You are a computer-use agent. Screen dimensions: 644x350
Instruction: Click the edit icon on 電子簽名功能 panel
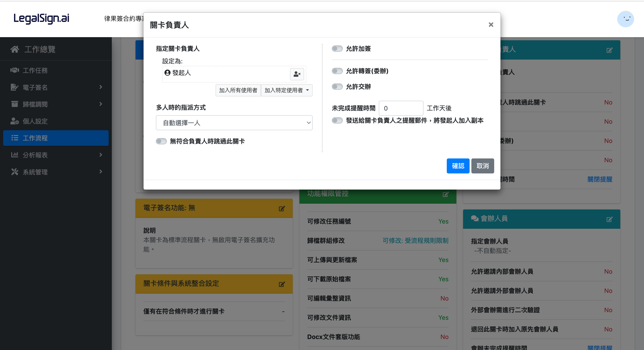[x=282, y=208]
